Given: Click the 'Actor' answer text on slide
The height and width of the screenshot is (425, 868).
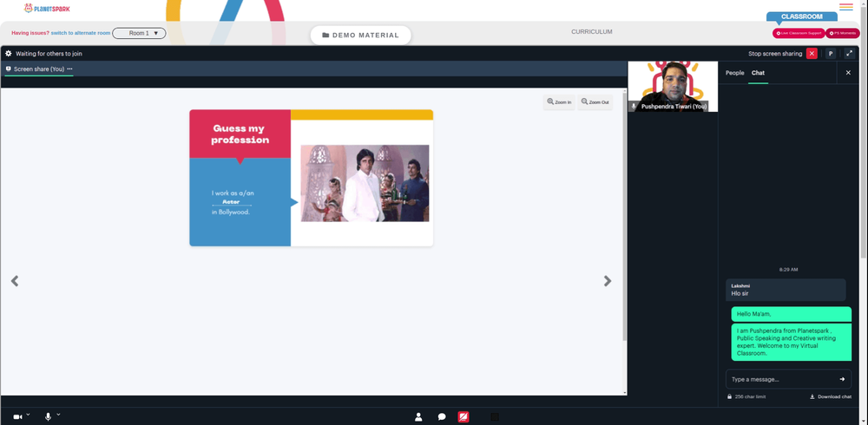Looking at the screenshot, I should (x=231, y=202).
